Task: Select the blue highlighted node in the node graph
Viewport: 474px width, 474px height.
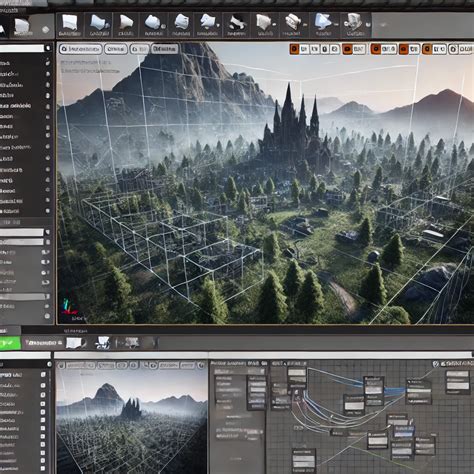Action: [404, 432]
